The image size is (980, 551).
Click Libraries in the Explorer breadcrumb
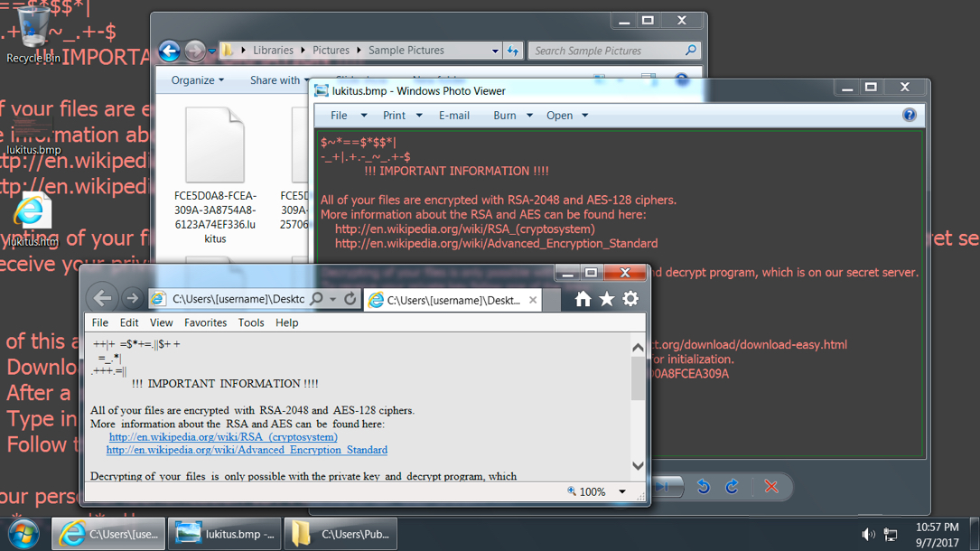(x=273, y=50)
